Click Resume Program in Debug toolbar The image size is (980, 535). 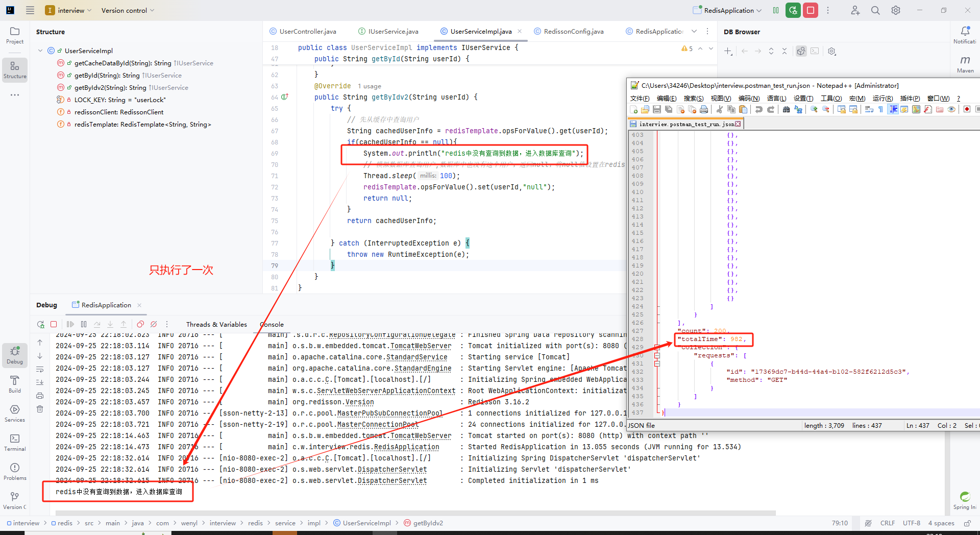click(70, 324)
